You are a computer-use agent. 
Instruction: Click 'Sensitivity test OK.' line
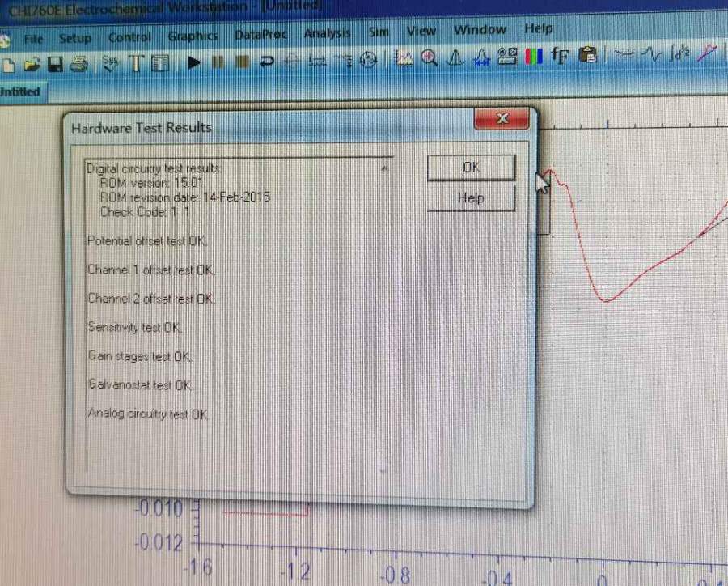point(135,327)
